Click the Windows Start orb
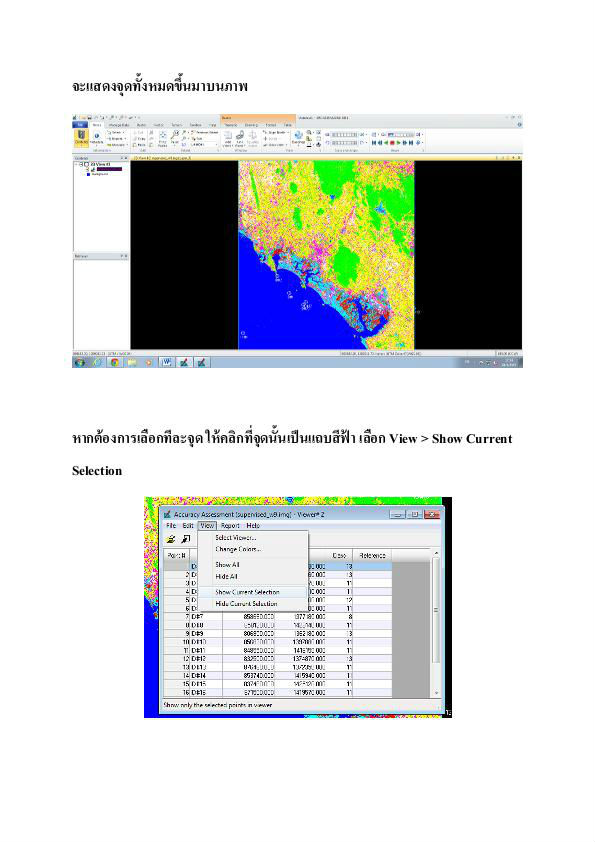 tap(80, 362)
